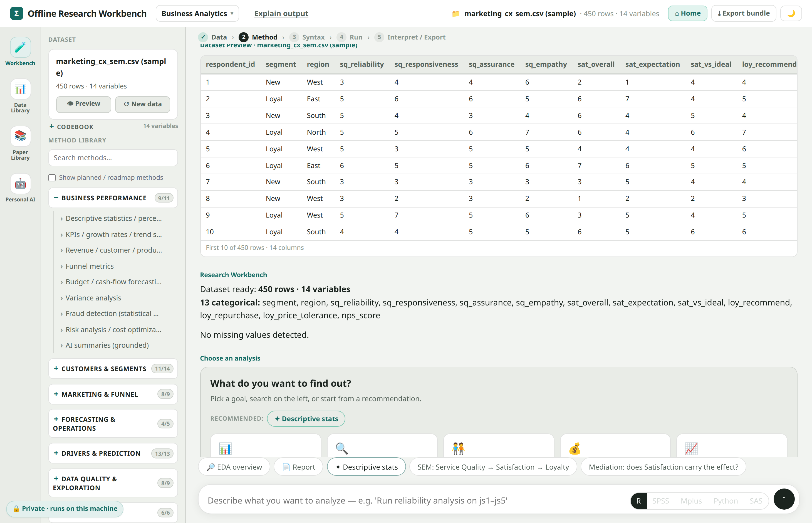Image resolution: width=812 pixels, height=523 pixels.
Task: Expand Forecasting & Operations group
Action: pos(113,424)
